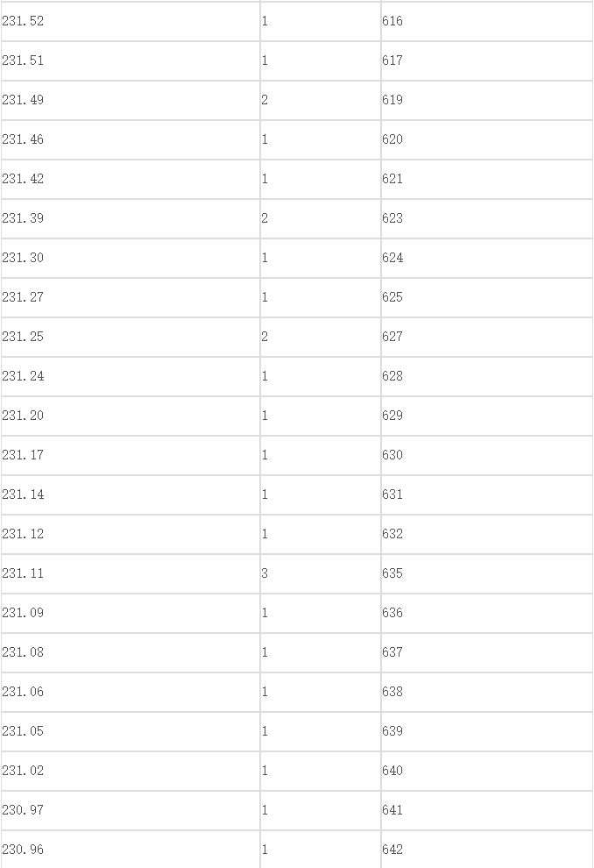Viewport: 594px width, 868px height.
Task: Click the cumulative count 619 cell
Action: (x=487, y=100)
